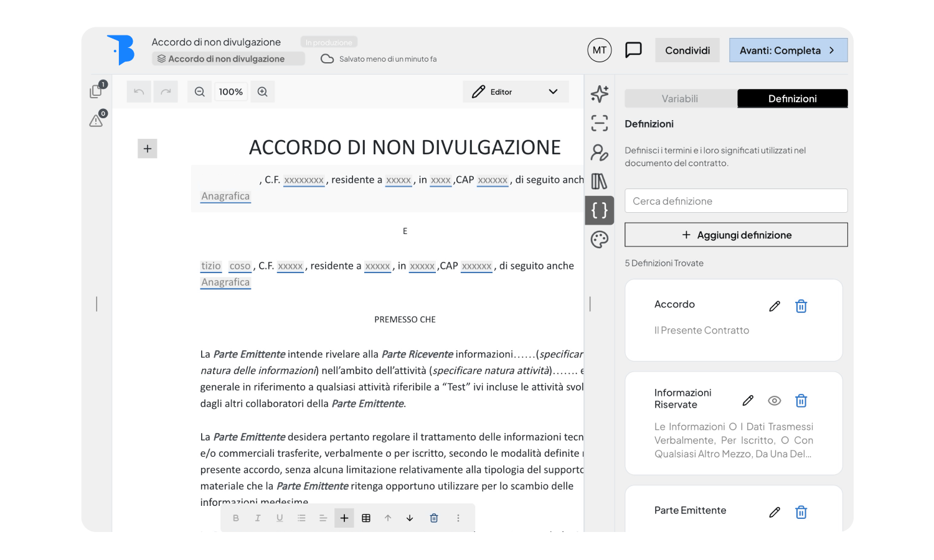Screen dimensions: 934x560
Task: Open the AI assistant sparkle tool
Action: pyautogui.click(x=599, y=93)
